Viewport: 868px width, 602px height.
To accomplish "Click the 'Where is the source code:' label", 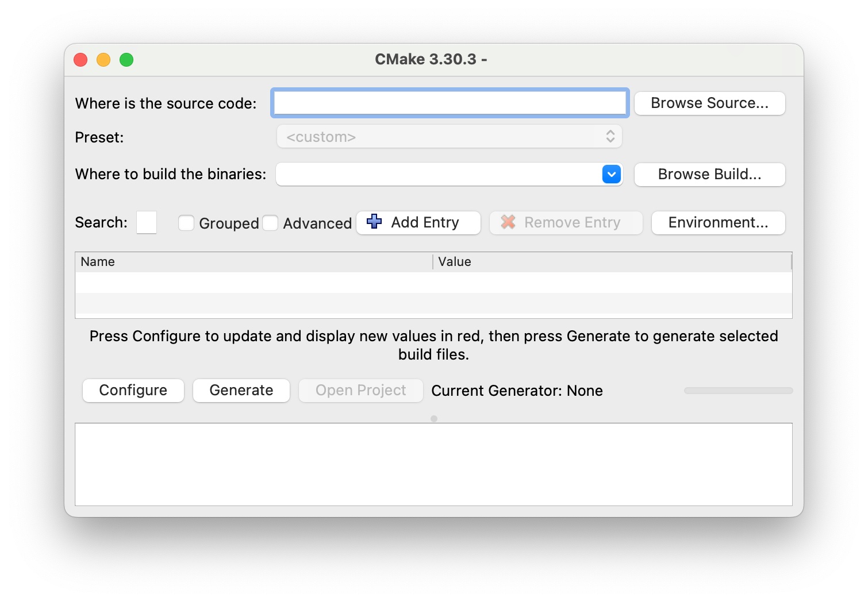I will coord(166,103).
